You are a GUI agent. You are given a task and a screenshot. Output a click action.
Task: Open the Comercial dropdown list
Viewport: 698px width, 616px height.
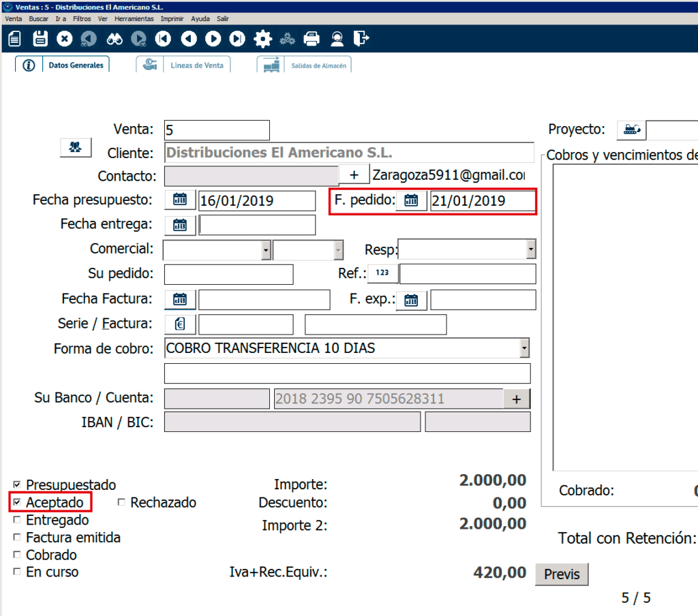click(x=265, y=250)
